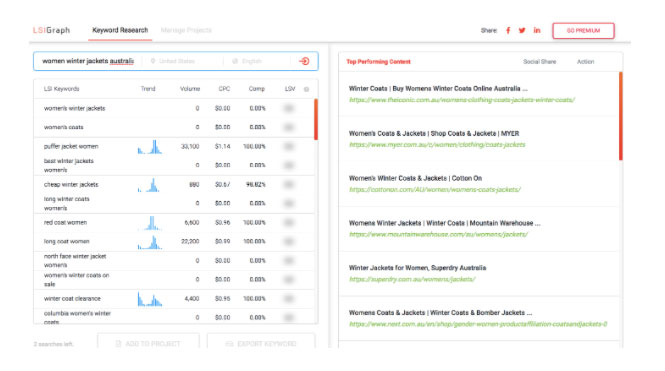
Task: Reveal blurred LSV value for puffer jacket women
Action: click(x=289, y=146)
